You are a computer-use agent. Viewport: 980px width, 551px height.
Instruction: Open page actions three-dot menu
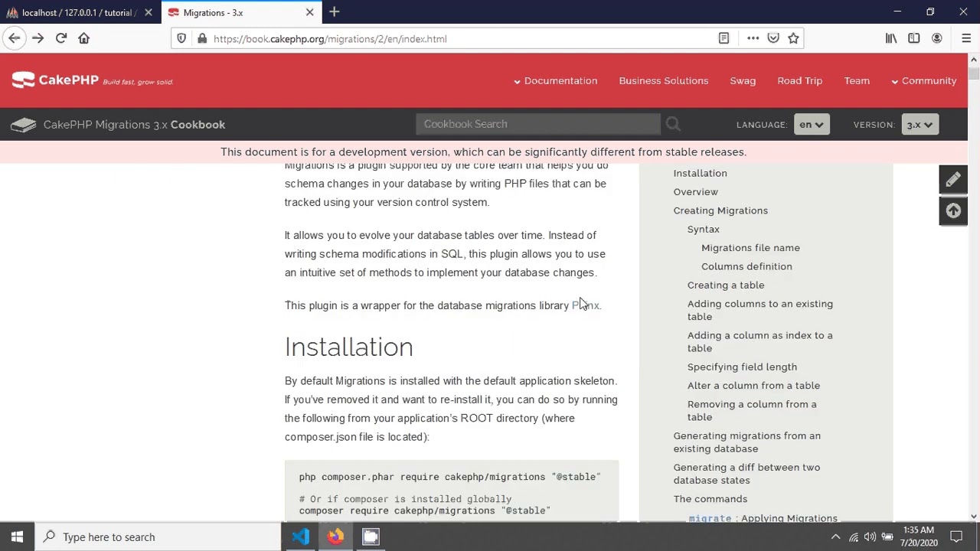[753, 38]
